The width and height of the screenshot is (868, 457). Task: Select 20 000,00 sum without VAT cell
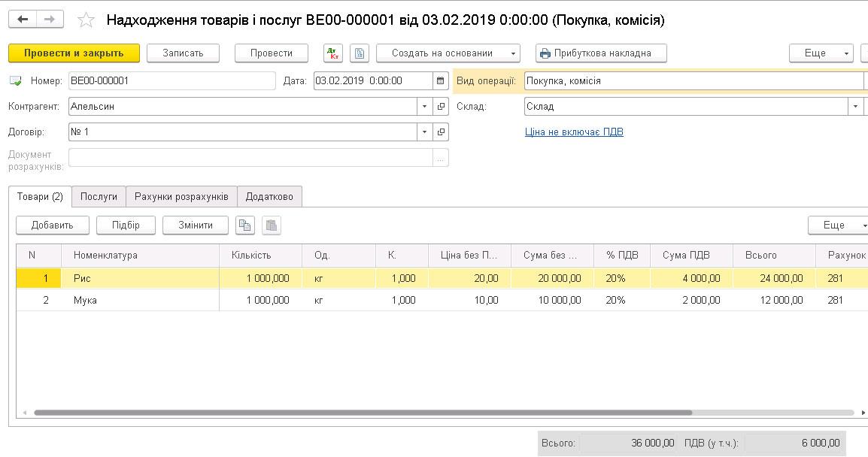pyautogui.click(x=552, y=278)
